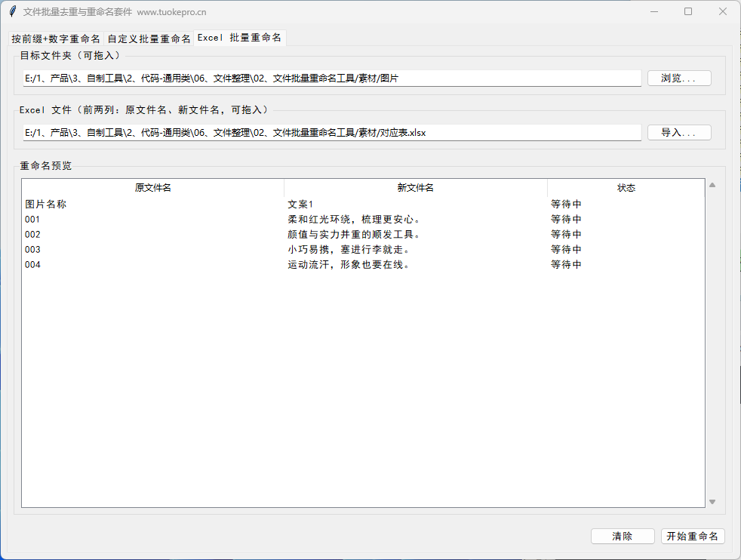741x560 pixels.
Task: Start renaming with the 开始重命名 button
Action: pos(692,536)
